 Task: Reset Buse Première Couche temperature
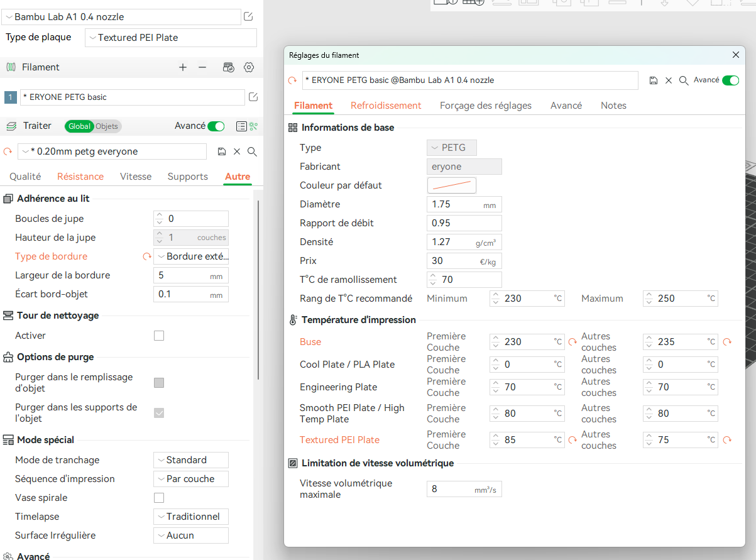pos(572,342)
